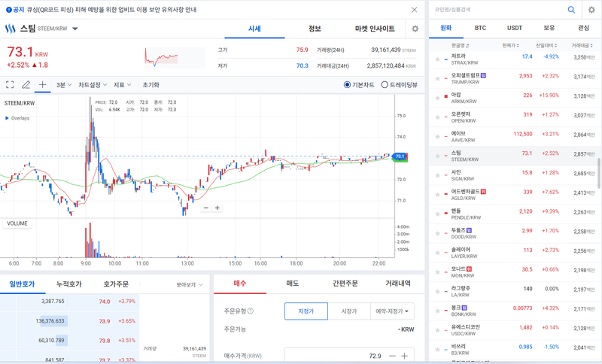Sort list by 한글명 column
The height and width of the screenshot is (364, 602).
pyautogui.click(x=460, y=45)
